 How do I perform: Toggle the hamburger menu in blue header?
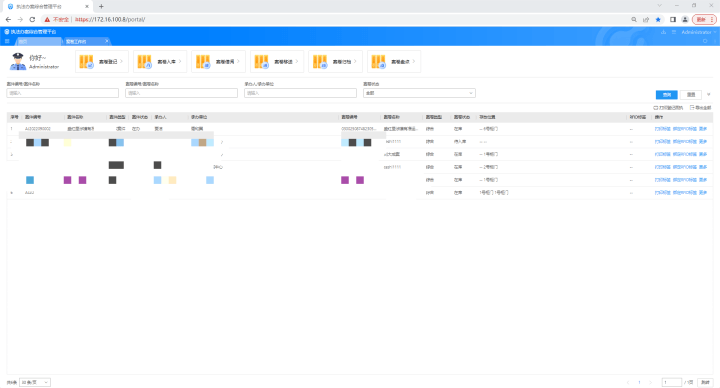[7, 41]
